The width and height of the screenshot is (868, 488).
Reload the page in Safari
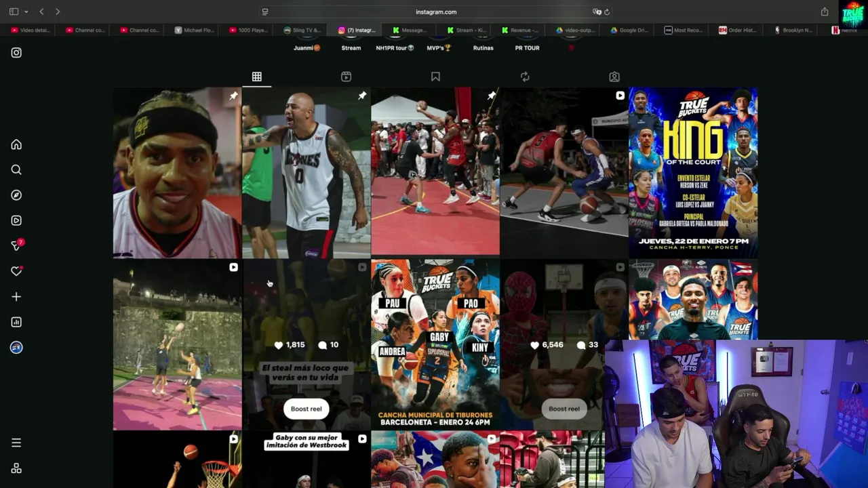[x=607, y=12]
